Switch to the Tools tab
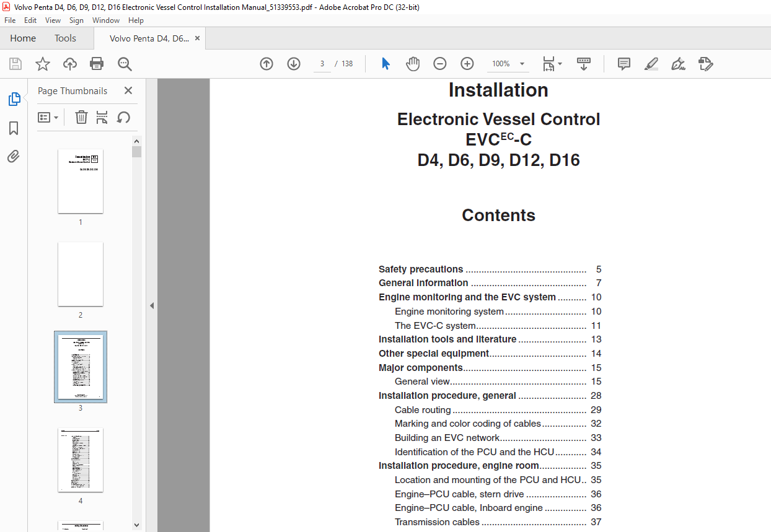This screenshot has width=771, height=532. (65, 38)
